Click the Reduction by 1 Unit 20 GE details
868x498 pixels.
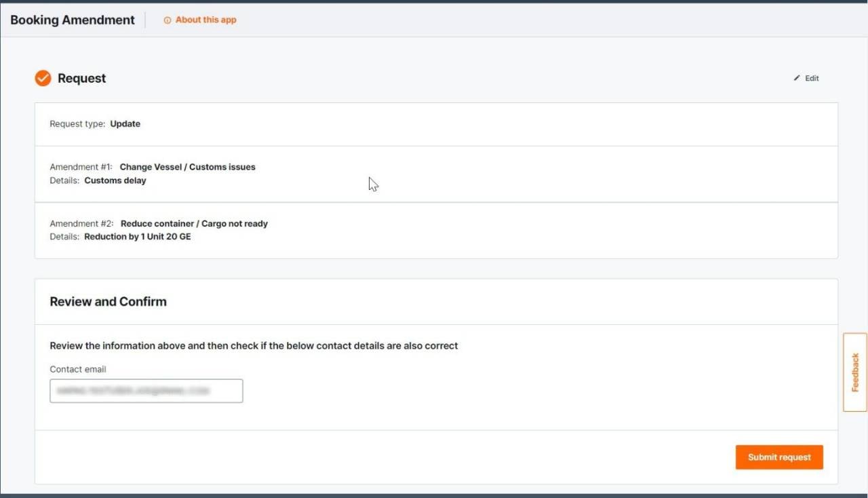[x=137, y=237]
